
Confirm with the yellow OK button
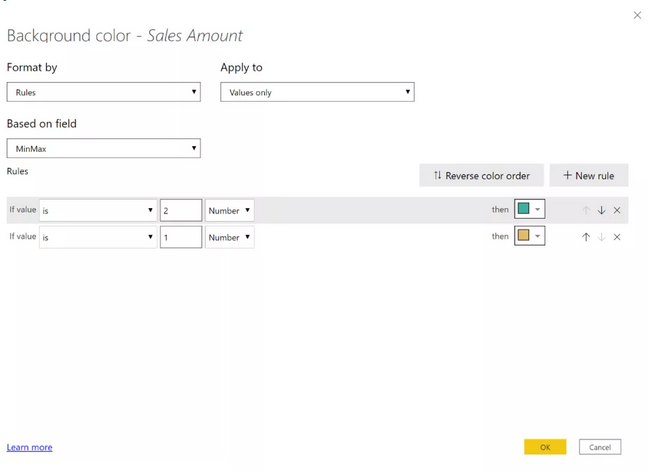pyautogui.click(x=545, y=447)
